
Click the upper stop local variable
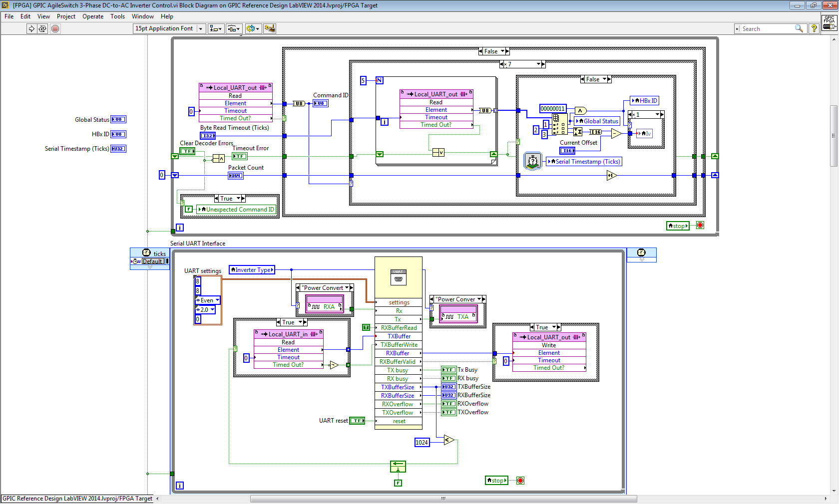[x=678, y=226]
